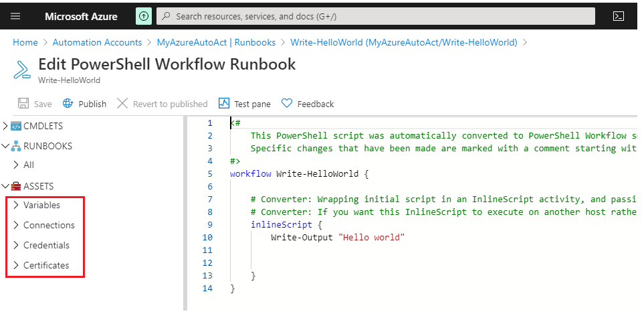Click the CMDLETS code icon
This screenshot has width=644, height=316.
[x=15, y=126]
